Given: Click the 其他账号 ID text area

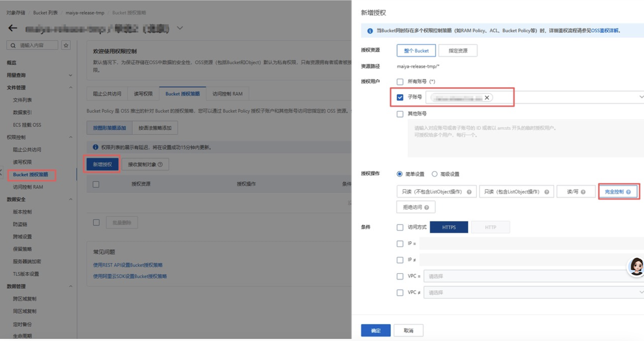Looking at the screenshot, I should [x=526, y=138].
